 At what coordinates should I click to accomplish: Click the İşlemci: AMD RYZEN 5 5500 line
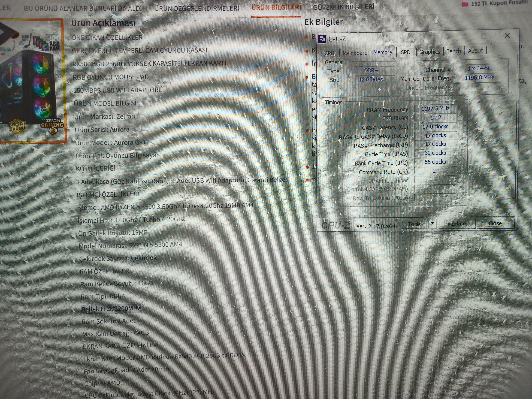(165, 206)
